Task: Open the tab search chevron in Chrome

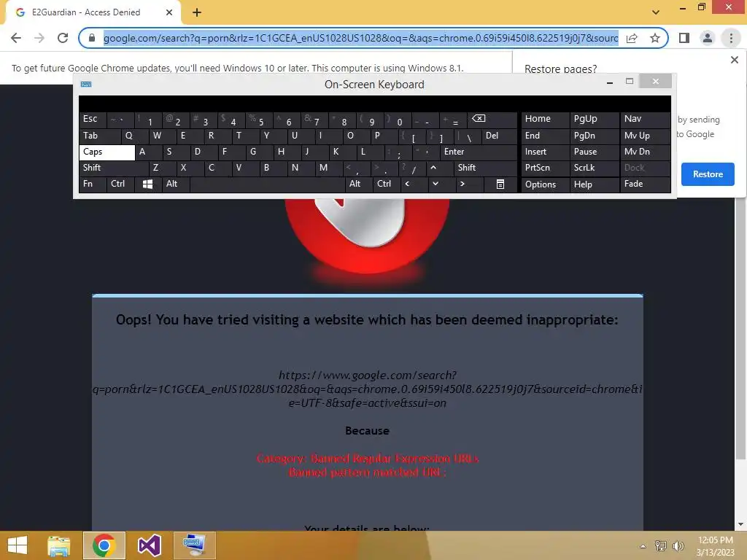Action: coord(656,12)
